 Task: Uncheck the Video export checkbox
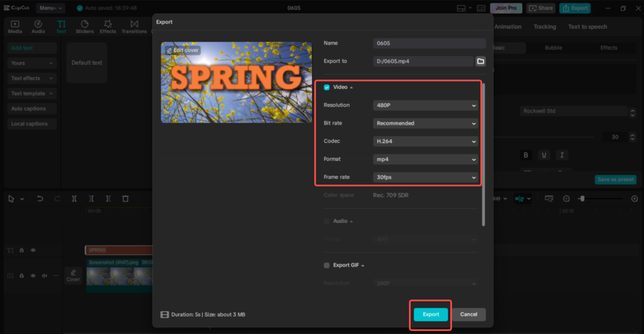click(x=327, y=87)
